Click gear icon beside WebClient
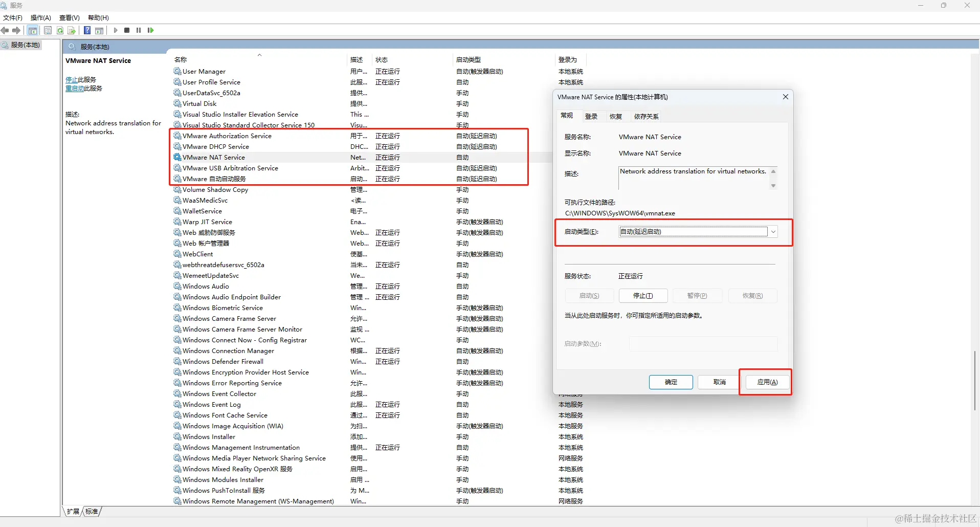The height and width of the screenshot is (527, 980). [x=177, y=254]
